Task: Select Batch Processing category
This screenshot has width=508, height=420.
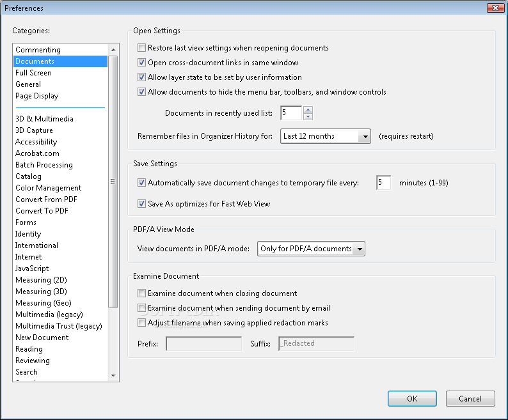Action: [x=60, y=165]
